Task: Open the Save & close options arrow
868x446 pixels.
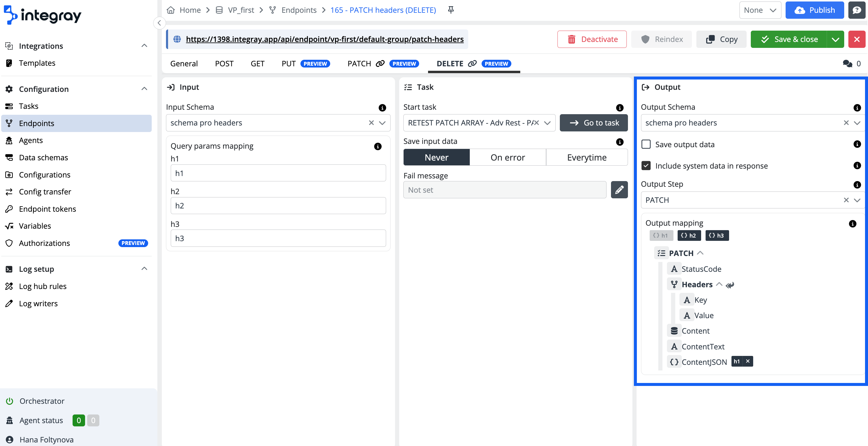Action: [835, 40]
